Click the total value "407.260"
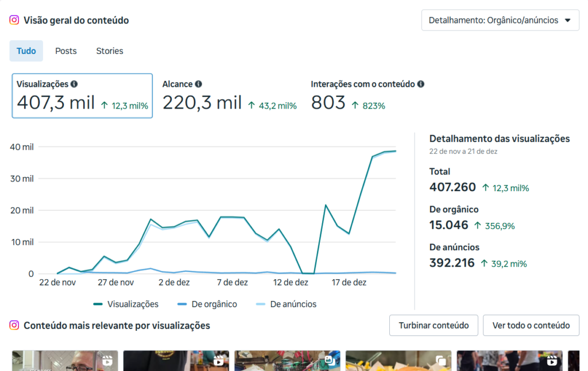Screen dimensions: 588x371 (452, 187)
